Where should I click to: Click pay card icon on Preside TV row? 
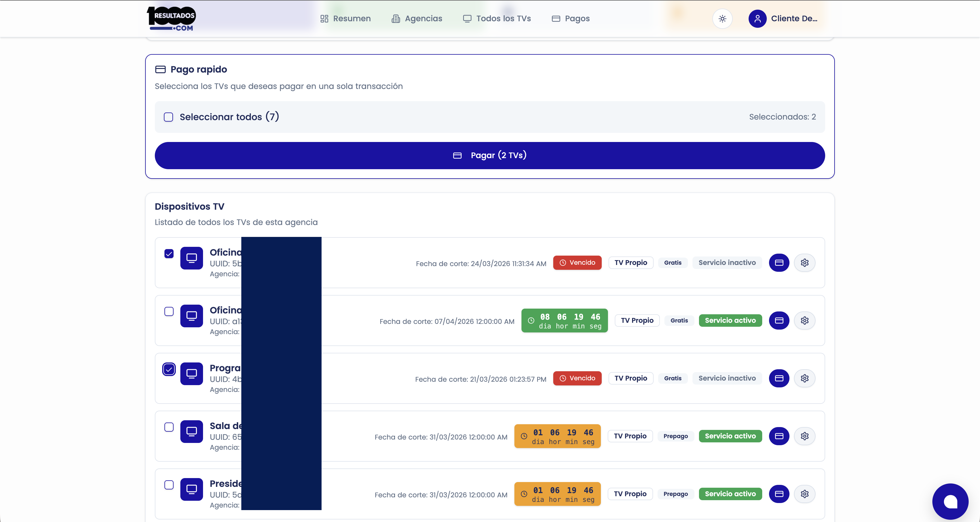tap(779, 494)
